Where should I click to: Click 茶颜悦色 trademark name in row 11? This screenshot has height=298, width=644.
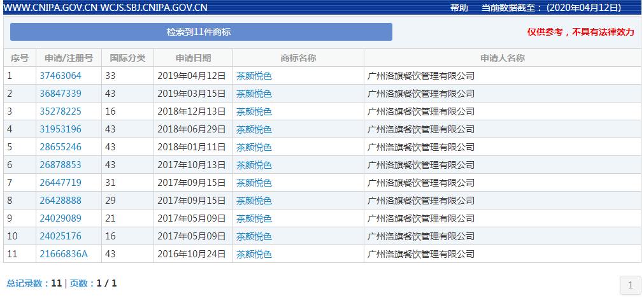[254, 254]
